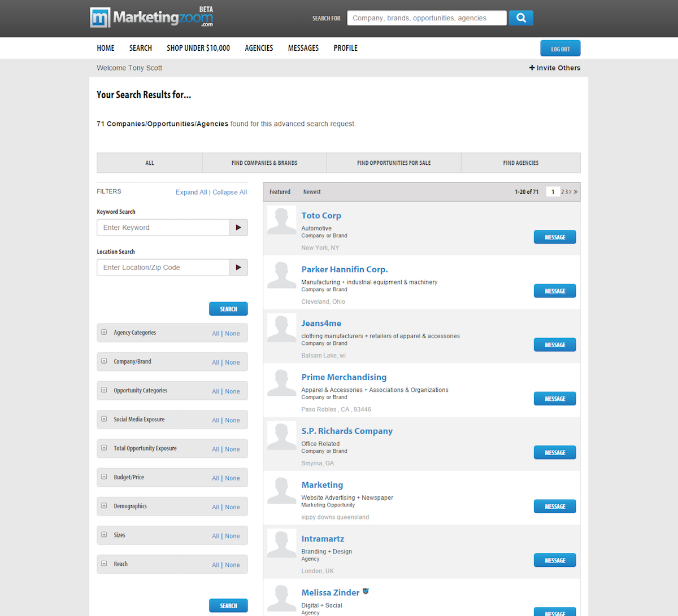
Task: Focus the Enter Keyword field
Action: pos(163,228)
